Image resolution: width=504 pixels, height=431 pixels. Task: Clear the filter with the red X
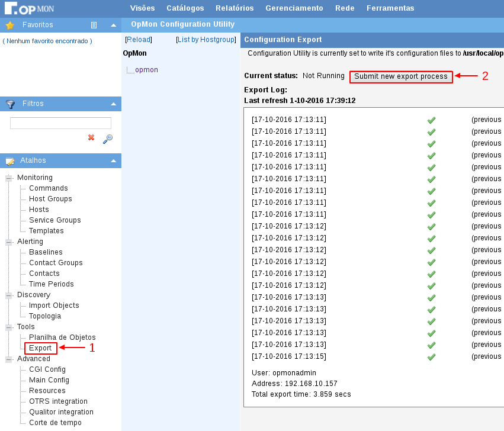click(91, 137)
